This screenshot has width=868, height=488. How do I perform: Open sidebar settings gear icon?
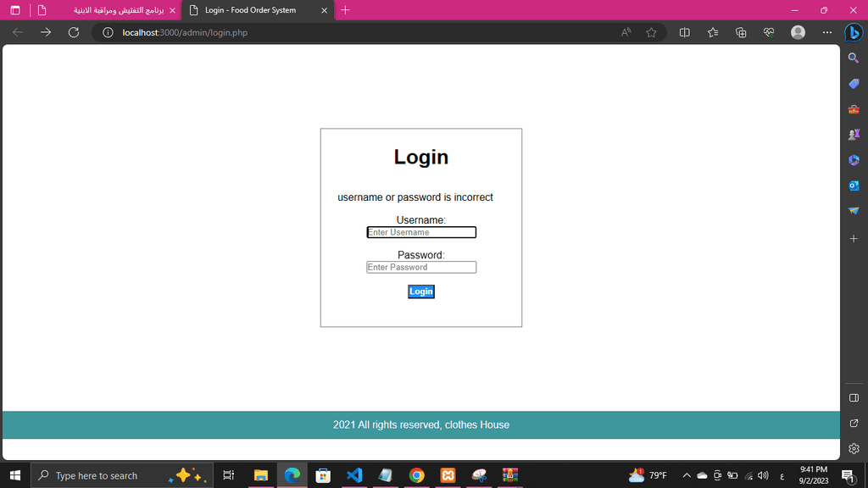(854, 449)
